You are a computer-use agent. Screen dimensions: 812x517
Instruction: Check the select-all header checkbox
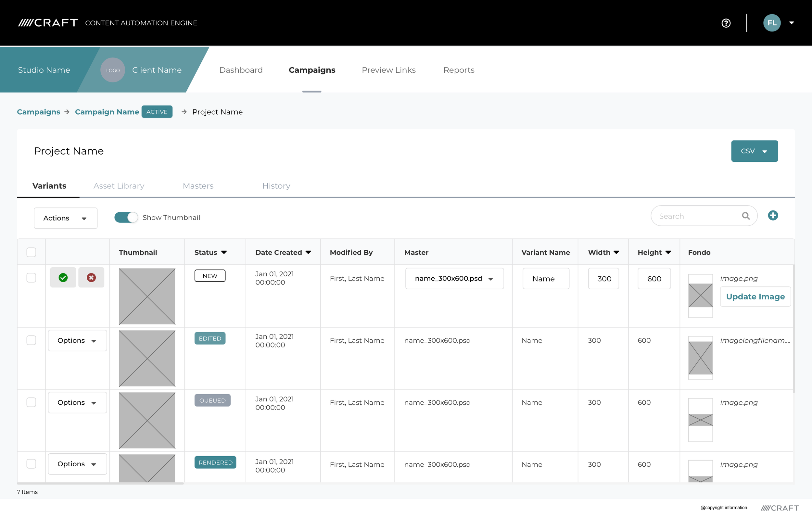32,252
